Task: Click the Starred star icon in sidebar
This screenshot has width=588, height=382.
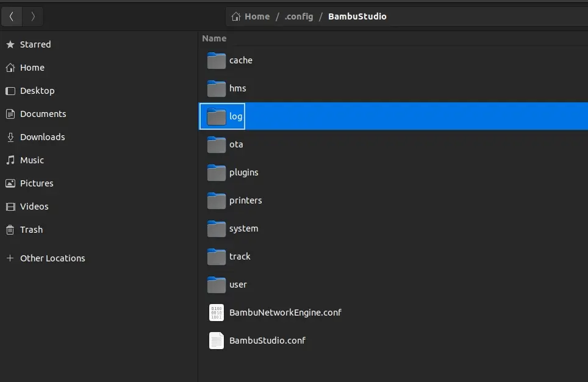Action: click(x=10, y=44)
